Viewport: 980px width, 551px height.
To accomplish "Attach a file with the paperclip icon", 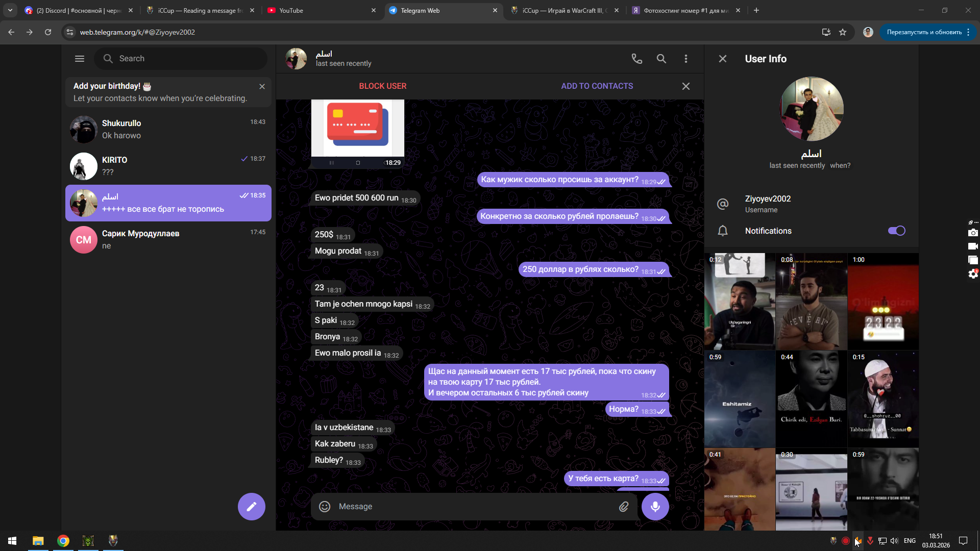I will click(x=624, y=506).
